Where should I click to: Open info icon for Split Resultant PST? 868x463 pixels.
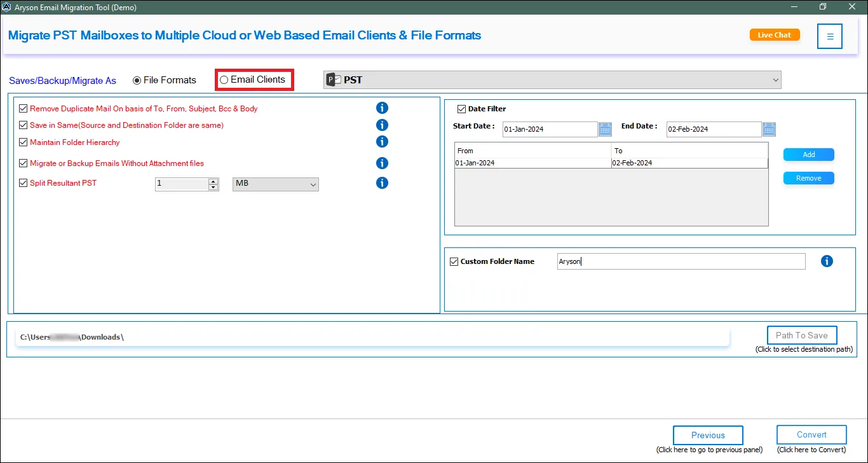(382, 183)
